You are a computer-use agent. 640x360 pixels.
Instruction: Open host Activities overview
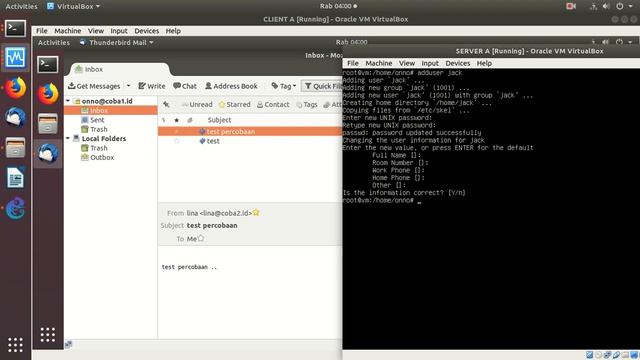(21, 6)
